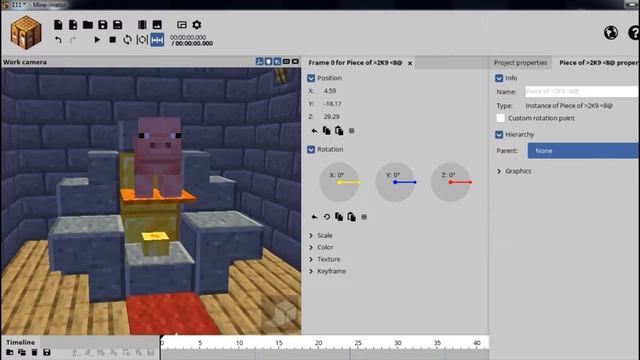Collapse the Hierarchy section
Viewport: 640px width, 360px height.
click(499, 134)
